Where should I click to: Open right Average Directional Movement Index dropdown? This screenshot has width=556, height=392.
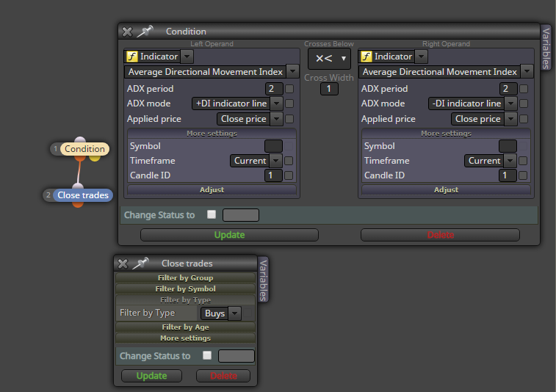(x=527, y=72)
